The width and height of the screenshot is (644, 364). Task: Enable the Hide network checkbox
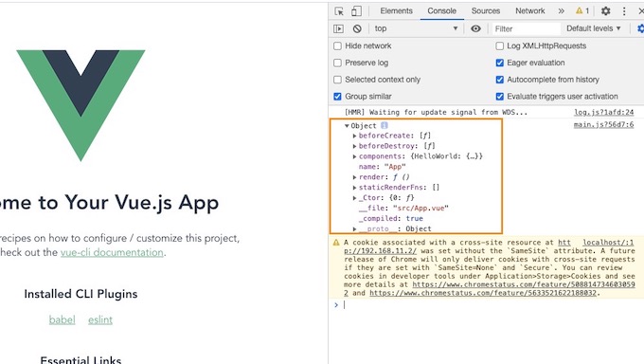(x=337, y=45)
